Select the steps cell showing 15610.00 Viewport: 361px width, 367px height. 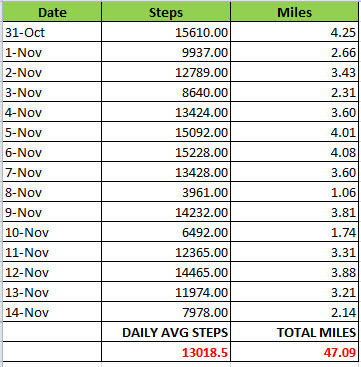[166, 32]
